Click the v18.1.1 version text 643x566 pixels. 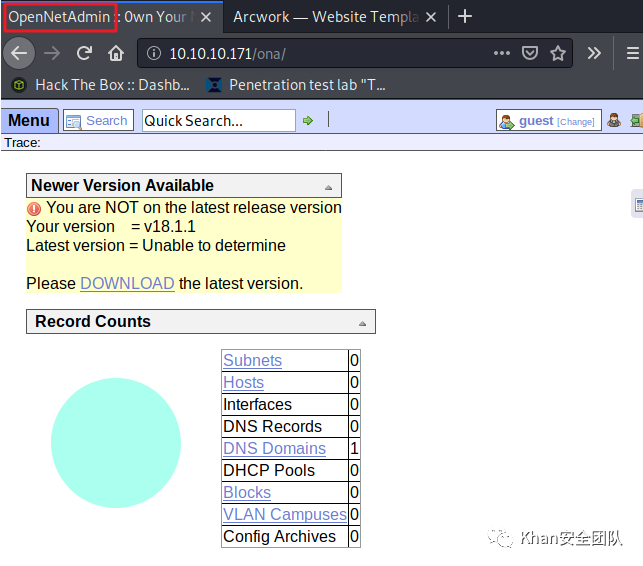[x=170, y=226]
